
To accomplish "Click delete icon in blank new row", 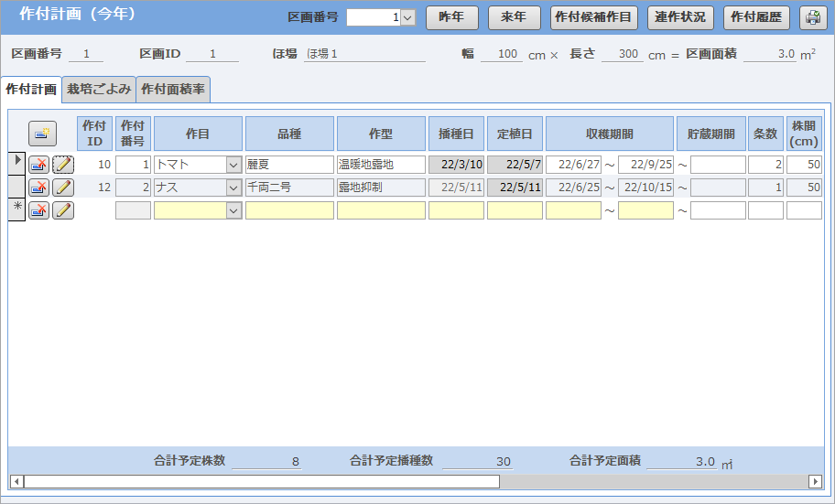I will tap(39, 210).
